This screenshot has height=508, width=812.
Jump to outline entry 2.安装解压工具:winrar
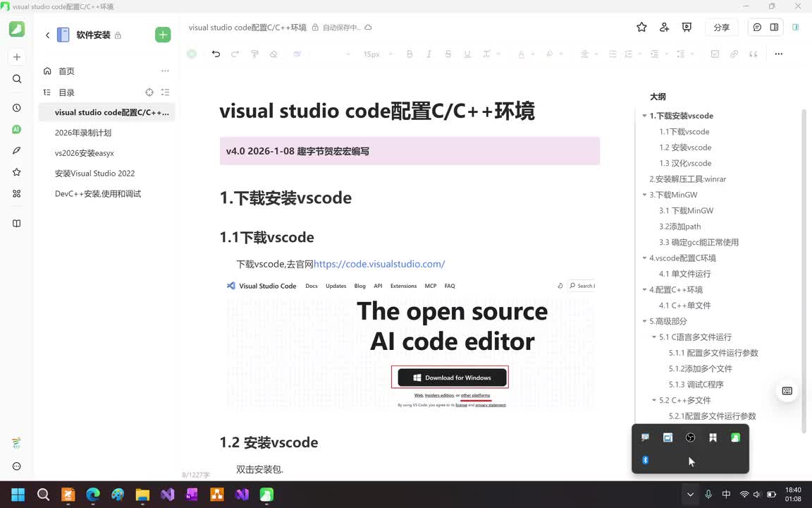pyautogui.click(x=688, y=179)
